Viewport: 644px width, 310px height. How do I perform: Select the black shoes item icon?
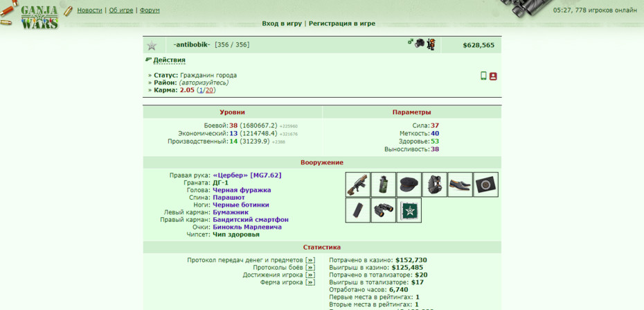pos(460,184)
